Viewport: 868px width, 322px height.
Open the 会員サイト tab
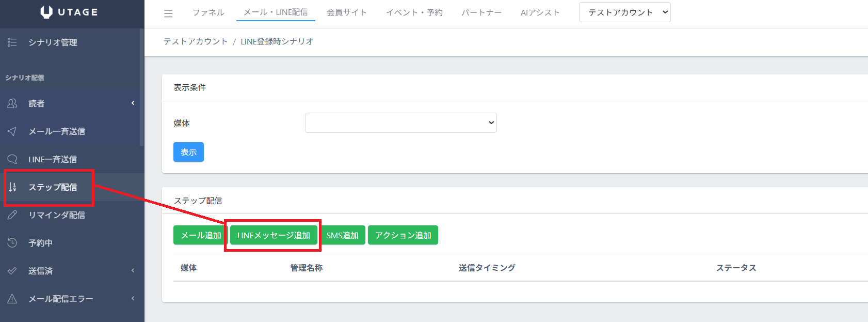coord(346,12)
